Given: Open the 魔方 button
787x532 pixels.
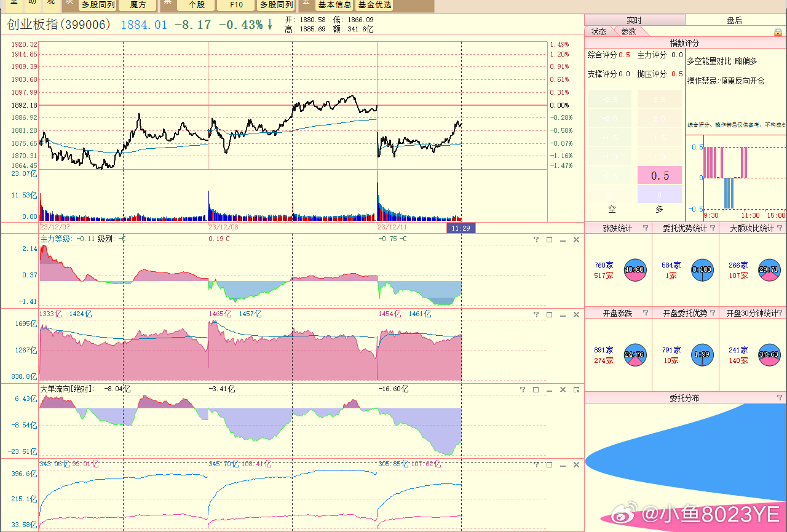Looking at the screenshot, I should pos(138,5).
